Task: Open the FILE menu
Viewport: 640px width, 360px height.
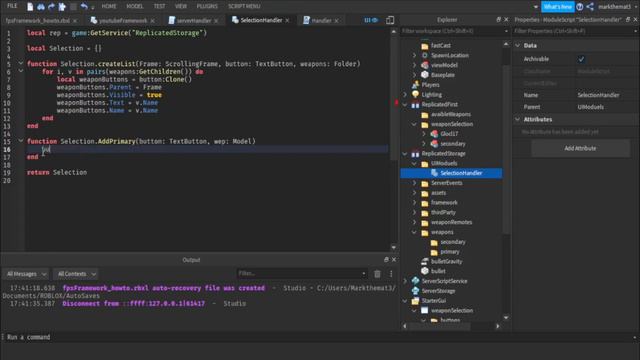Action: 12,6
